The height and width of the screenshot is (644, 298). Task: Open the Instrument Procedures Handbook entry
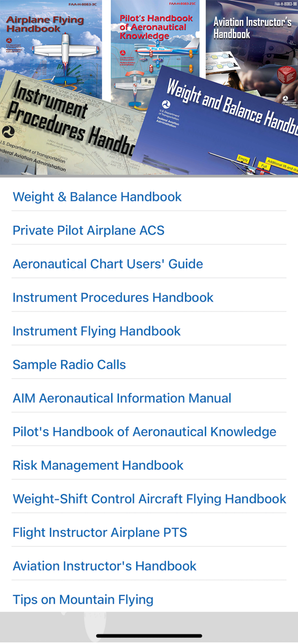[x=113, y=297]
